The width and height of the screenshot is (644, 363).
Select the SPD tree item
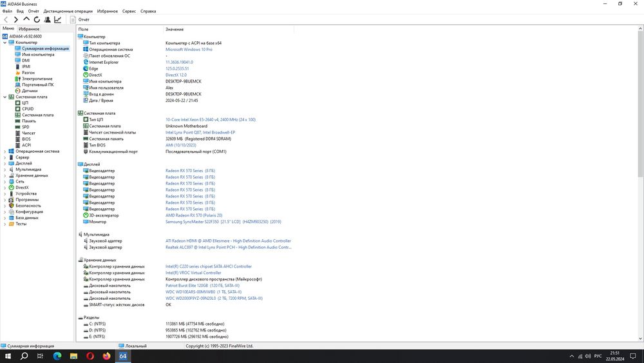pos(26,127)
